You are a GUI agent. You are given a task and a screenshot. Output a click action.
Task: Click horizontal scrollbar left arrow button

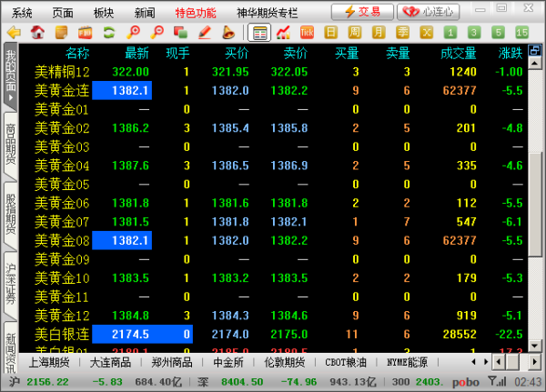click(x=499, y=362)
